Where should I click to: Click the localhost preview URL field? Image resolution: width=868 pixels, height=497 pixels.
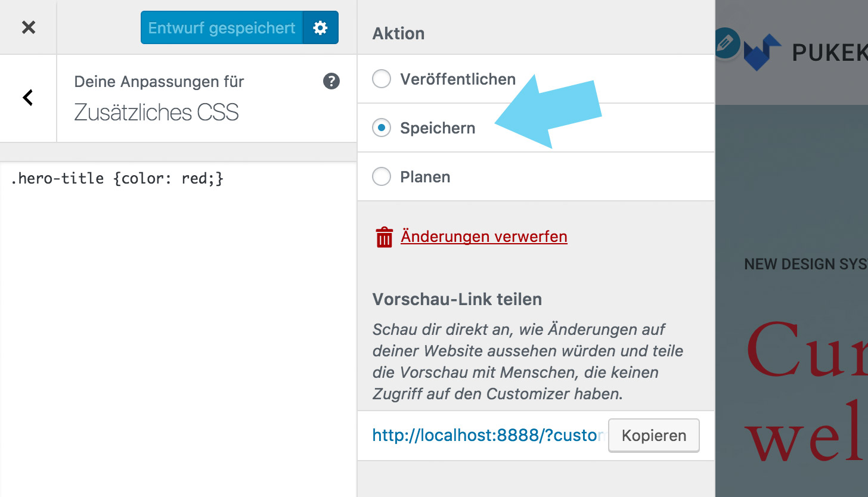(488, 436)
